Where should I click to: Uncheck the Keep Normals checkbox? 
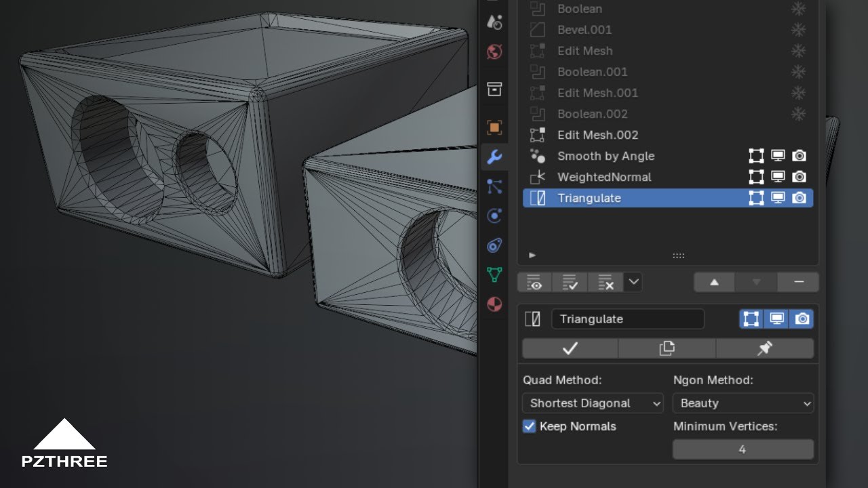coord(530,426)
